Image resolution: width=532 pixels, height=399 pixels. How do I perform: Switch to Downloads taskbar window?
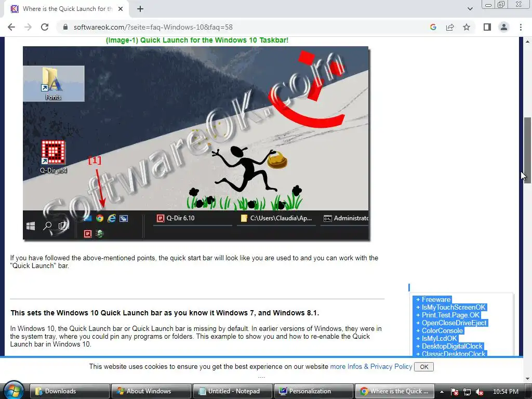click(x=70, y=391)
